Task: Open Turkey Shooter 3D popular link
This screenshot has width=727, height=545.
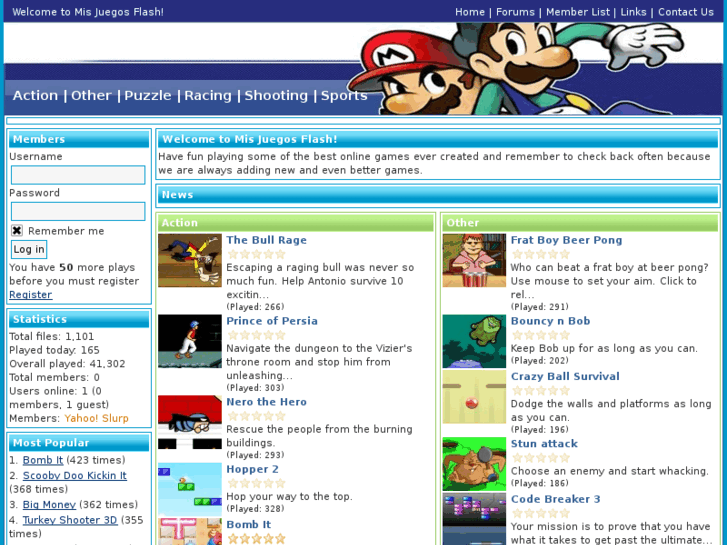Action: coord(70,520)
